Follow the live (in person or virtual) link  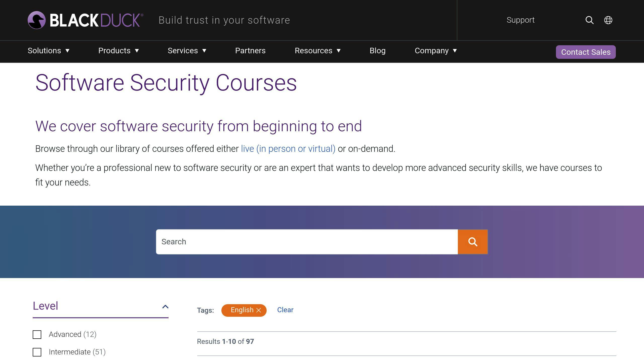(x=288, y=149)
